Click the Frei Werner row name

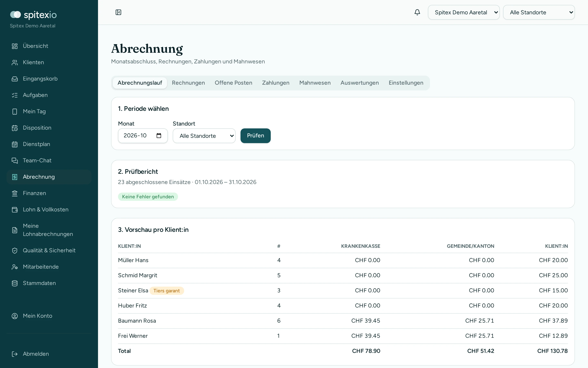pos(133,336)
